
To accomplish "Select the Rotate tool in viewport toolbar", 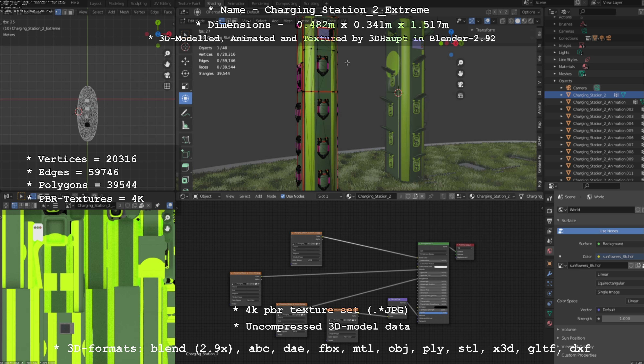I will click(x=185, y=73).
